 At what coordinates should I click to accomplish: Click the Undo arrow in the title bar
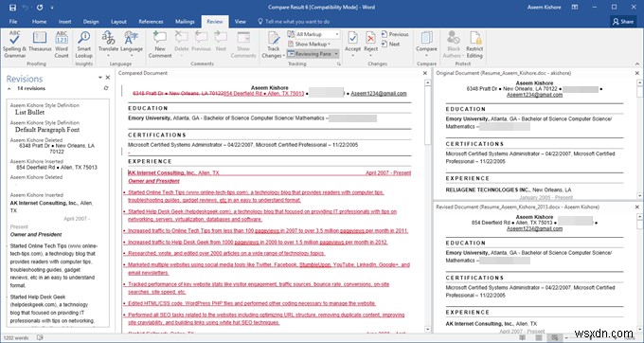26,8
